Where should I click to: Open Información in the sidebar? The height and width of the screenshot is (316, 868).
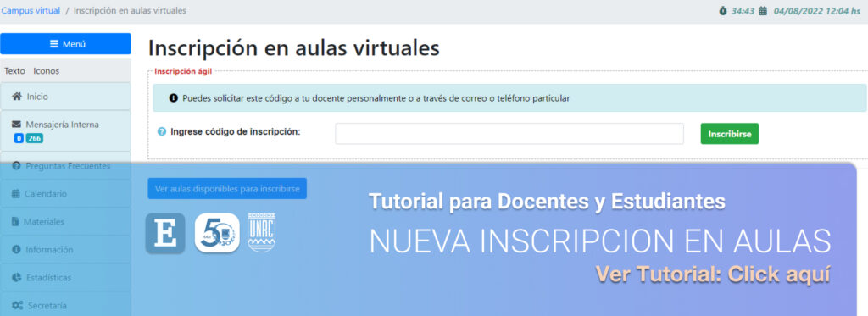pos(65,250)
